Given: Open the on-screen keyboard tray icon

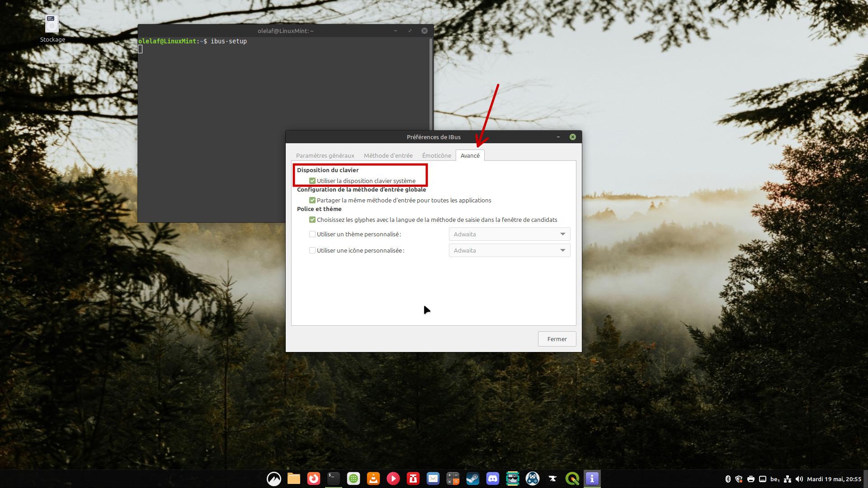Looking at the screenshot, I should pyautogui.click(x=763, y=479).
